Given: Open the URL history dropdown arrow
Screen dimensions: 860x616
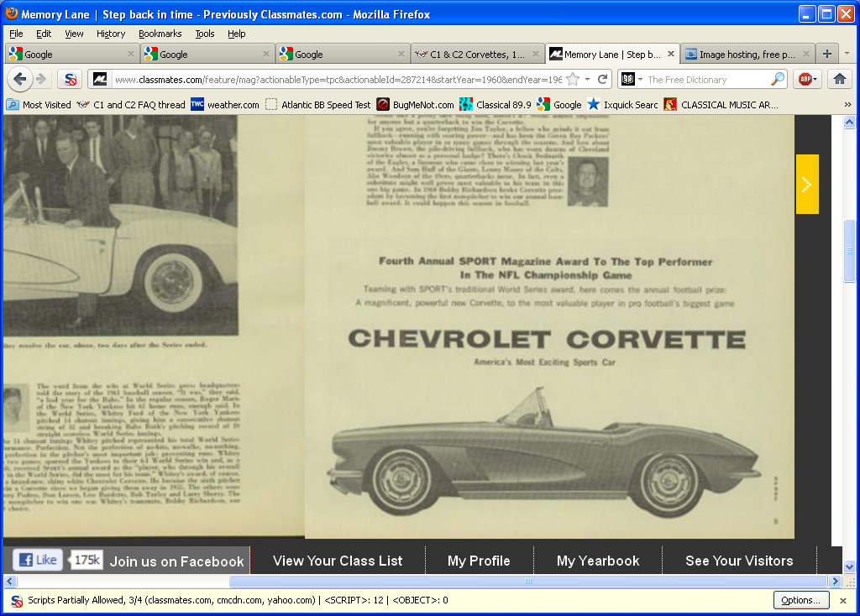Looking at the screenshot, I should [587, 80].
